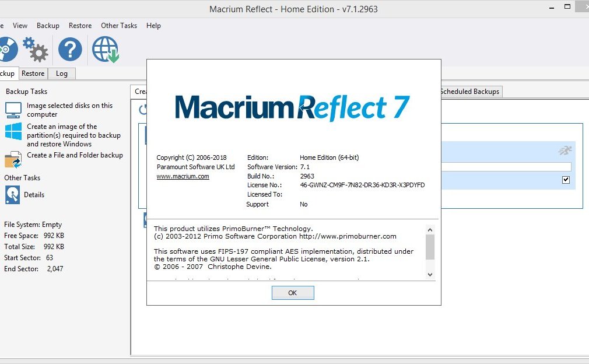Open the www.macrium.com link
The image size is (589, 364).
click(183, 176)
